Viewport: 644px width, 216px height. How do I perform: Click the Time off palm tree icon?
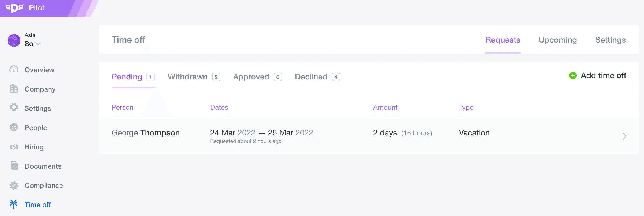coord(13,204)
